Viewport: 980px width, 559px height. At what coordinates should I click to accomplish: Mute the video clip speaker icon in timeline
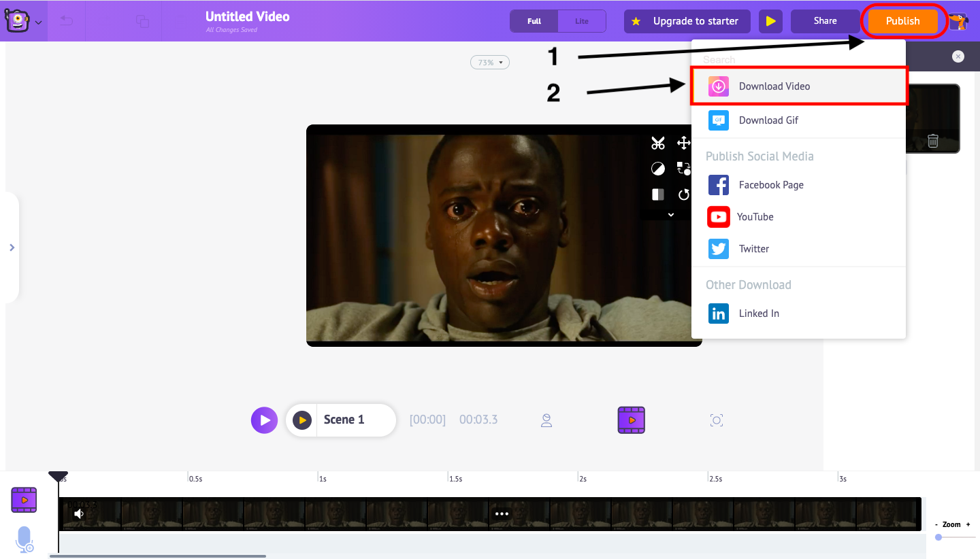pyautogui.click(x=79, y=513)
